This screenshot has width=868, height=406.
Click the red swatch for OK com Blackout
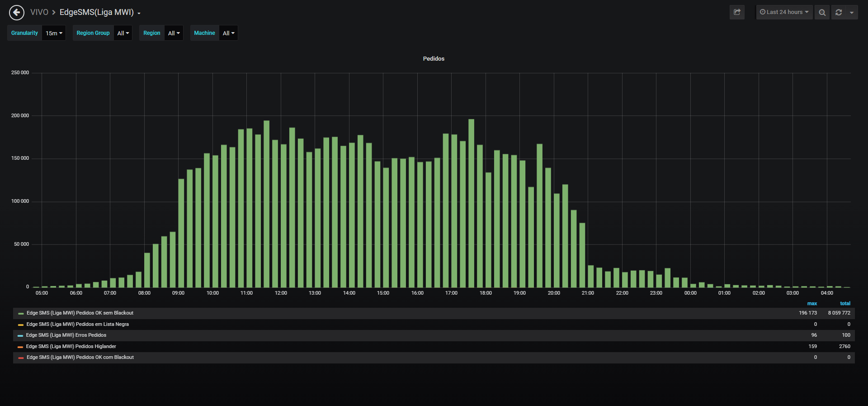21,358
